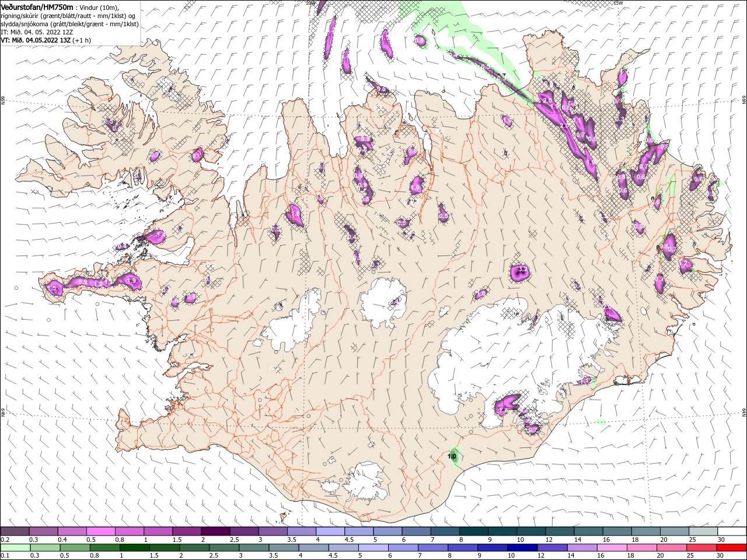
Task: Click the Veðurstofan/HM750m map title
Action: click(37, 6)
